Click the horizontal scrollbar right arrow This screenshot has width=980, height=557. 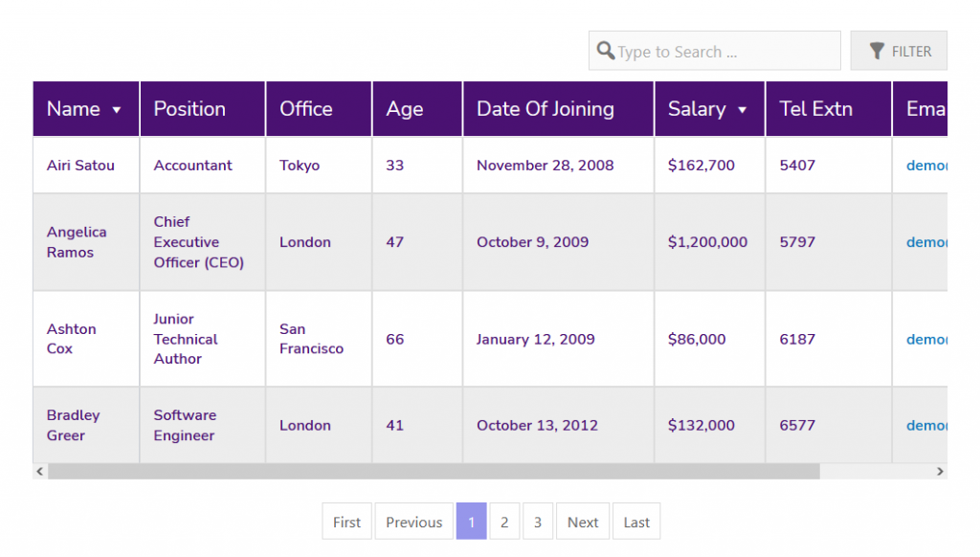940,472
